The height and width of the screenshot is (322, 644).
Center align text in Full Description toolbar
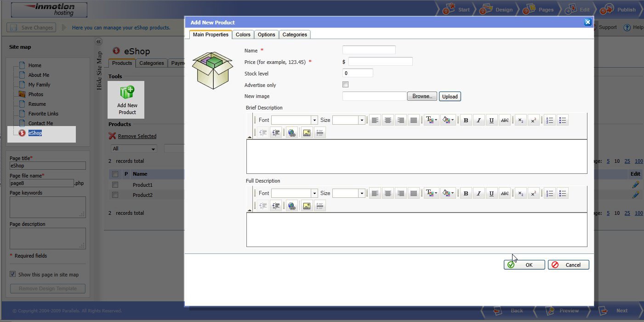388,194
